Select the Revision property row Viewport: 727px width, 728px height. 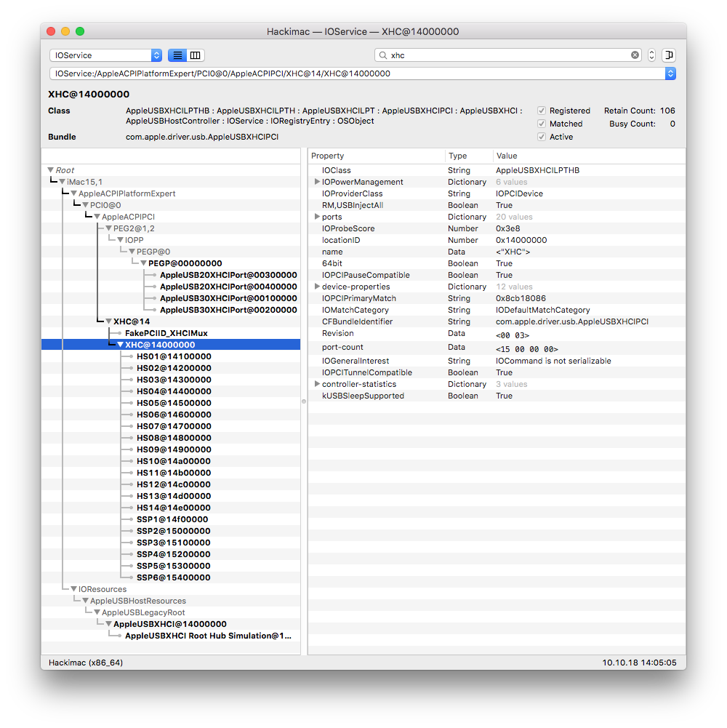(497, 334)
